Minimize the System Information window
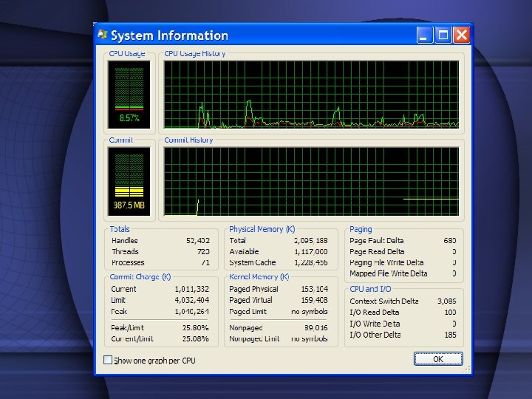532x399 pixels. point(425,35)
